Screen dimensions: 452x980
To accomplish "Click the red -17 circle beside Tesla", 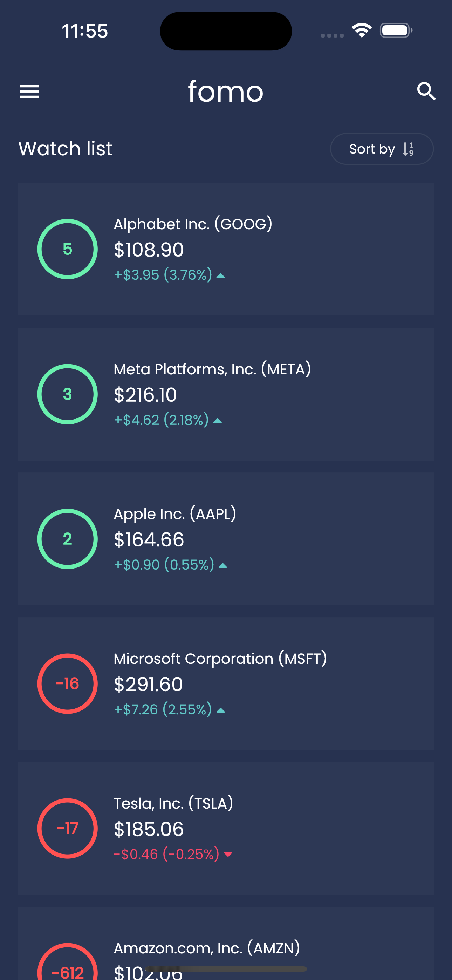I will 67,828.
